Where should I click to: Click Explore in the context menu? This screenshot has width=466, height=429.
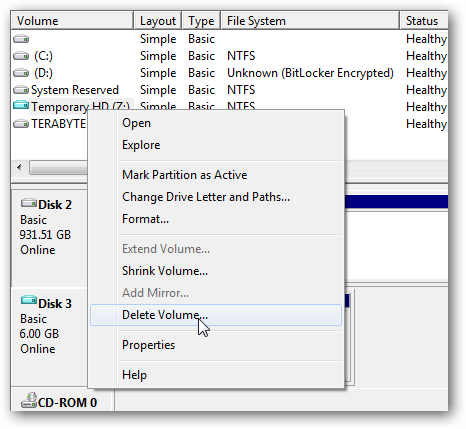pyautogui.click(x=141, y=145)
